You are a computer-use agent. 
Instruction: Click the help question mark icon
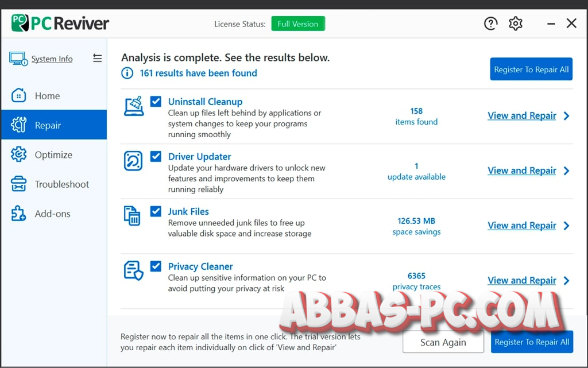pyautogui.click(x=490, y=23)
